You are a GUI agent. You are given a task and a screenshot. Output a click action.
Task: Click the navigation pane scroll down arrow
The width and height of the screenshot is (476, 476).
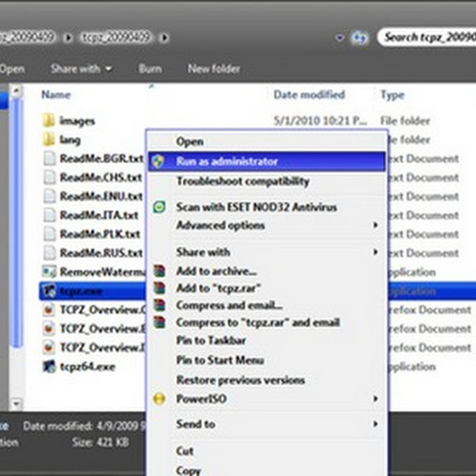17,404
